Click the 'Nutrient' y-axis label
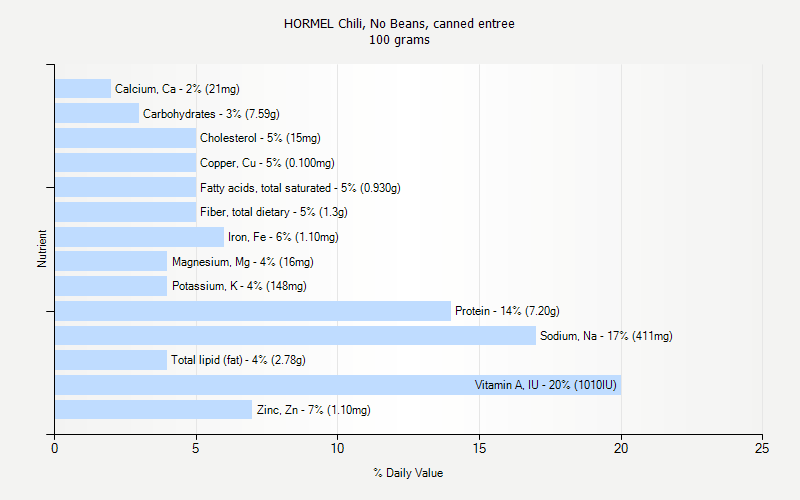This screenshot has height=500, width=800. click(x=43, y=249)
